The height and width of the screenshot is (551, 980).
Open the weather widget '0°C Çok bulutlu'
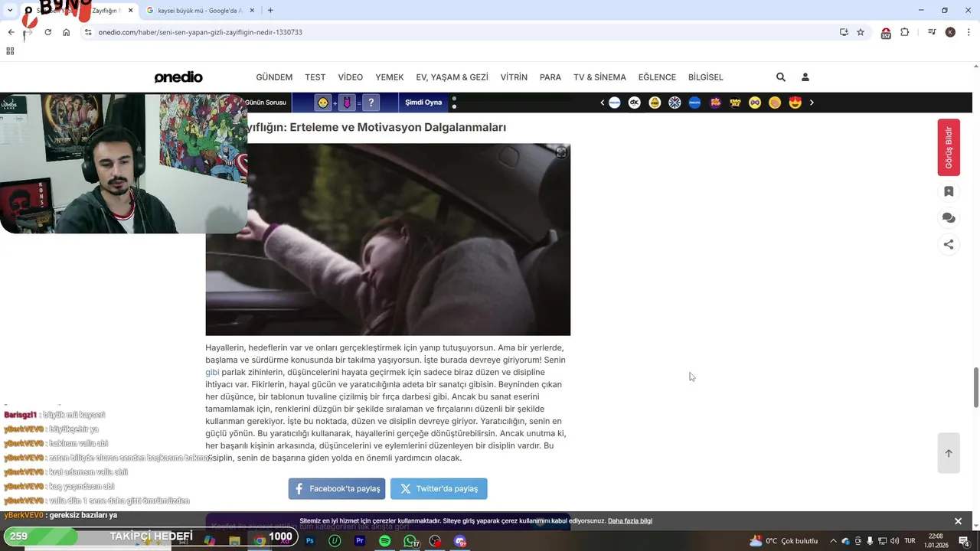coord(784,541)
